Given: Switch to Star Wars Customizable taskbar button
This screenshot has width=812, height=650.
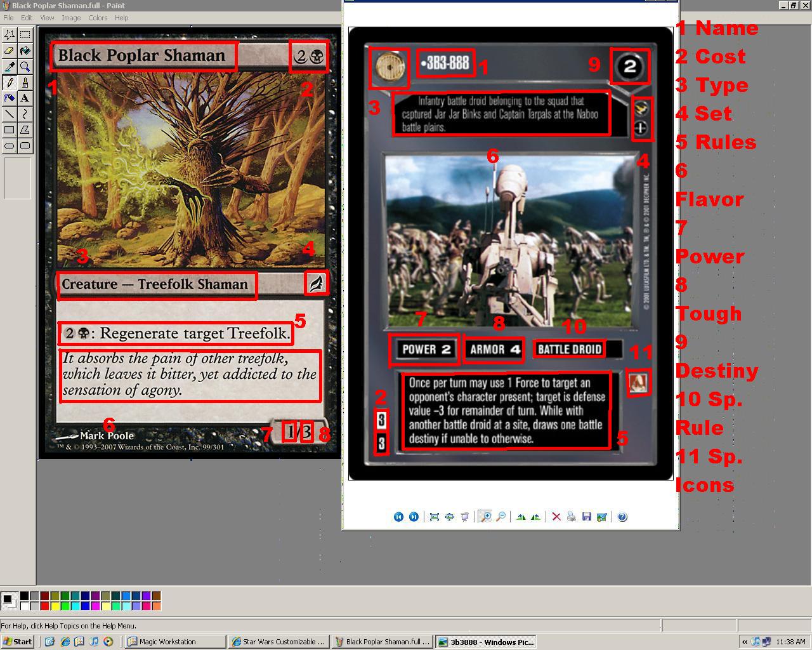Looking at the screenshot, I should click(x=278, y=642).
